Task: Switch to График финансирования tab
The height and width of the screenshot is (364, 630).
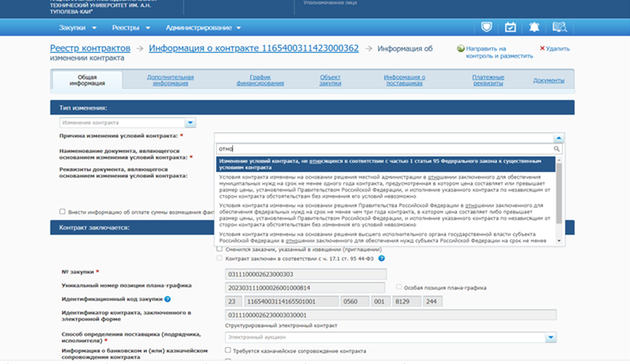Action: [x=260, y=80]
